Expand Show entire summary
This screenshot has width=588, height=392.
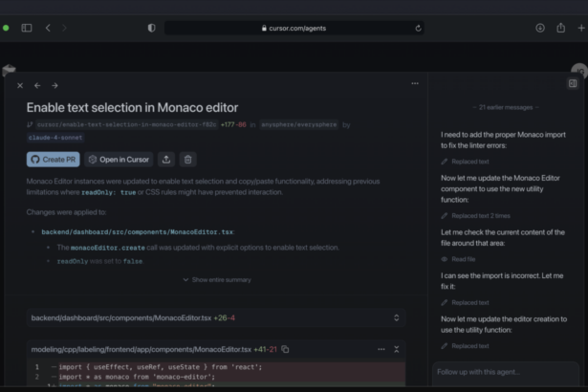(217, 280)
